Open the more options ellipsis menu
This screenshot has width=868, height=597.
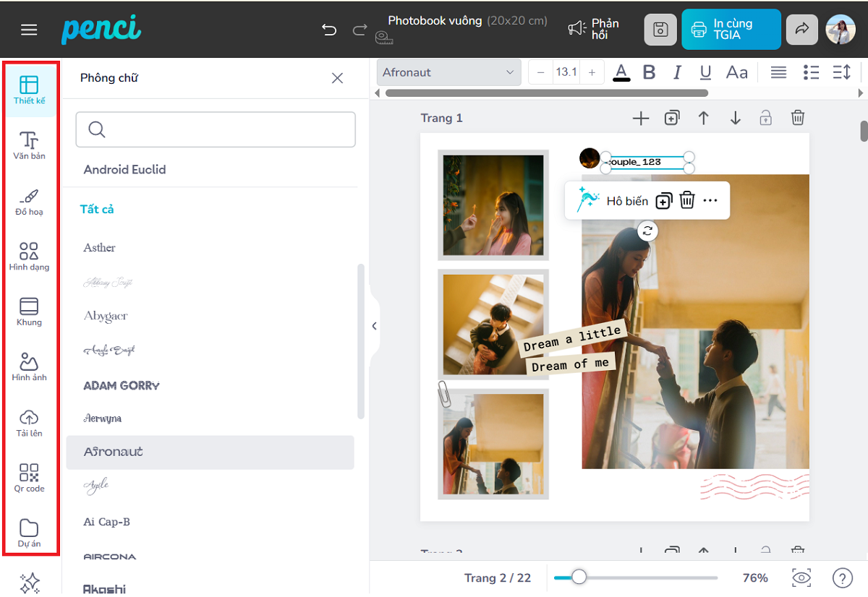pyautogui.click(x=710, y=200)
